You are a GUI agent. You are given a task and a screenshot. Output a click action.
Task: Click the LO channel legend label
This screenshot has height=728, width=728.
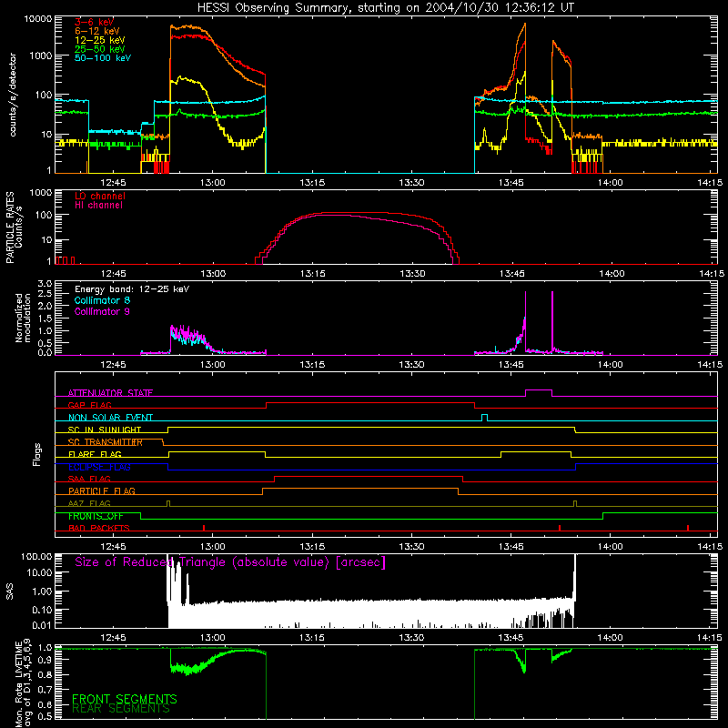click(100, 196)
